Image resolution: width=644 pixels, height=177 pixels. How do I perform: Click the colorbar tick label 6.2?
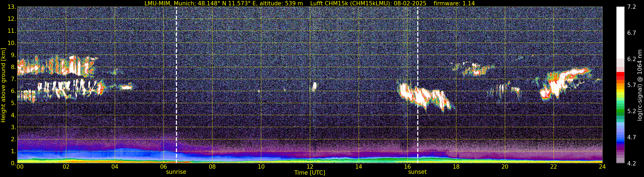[x=632, y=59]
